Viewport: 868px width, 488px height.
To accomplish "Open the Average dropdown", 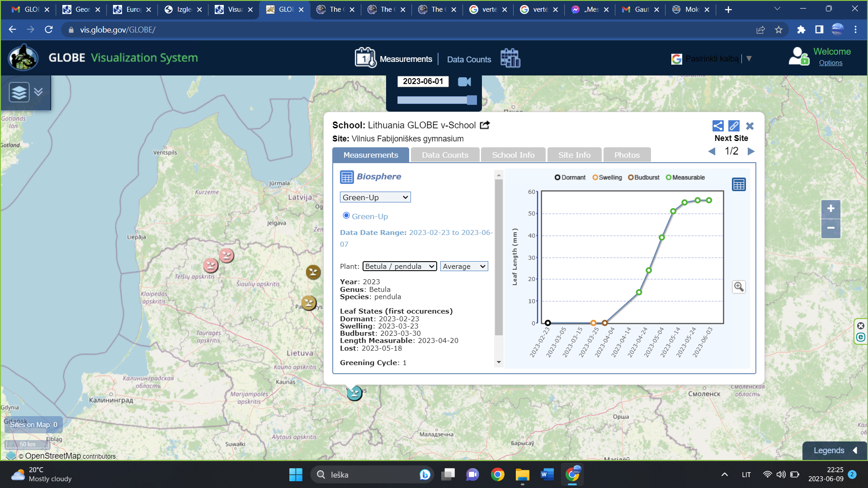I will tap(464, 267).
